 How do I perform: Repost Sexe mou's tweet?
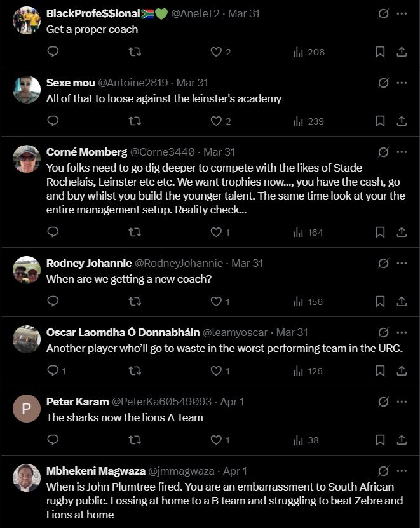pyautogui.click(x=135, y=121)
